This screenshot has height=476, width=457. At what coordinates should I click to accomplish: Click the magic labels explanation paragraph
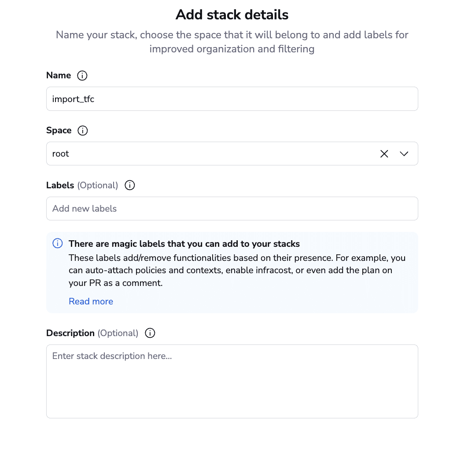237,270
